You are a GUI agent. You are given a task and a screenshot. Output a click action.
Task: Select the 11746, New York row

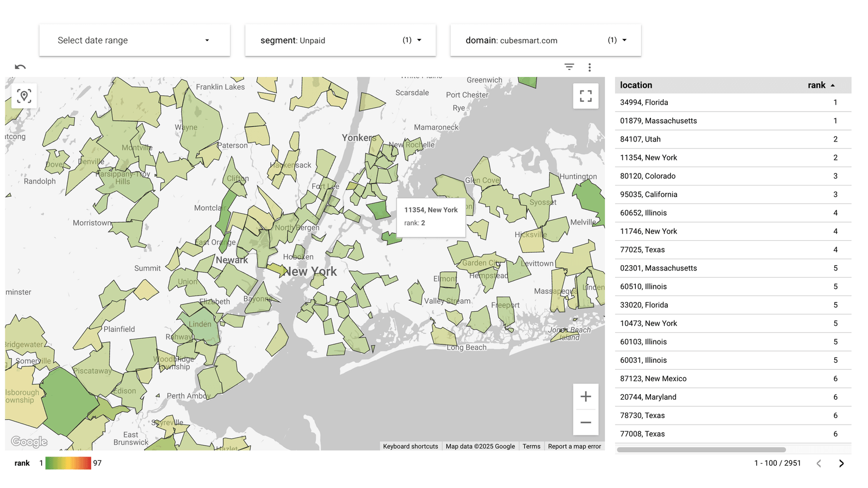coord(733,232)
